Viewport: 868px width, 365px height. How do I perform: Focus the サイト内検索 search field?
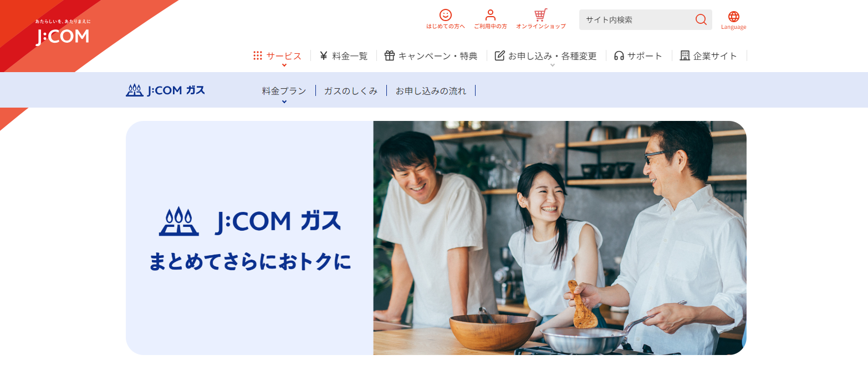(x=636, y=19)
